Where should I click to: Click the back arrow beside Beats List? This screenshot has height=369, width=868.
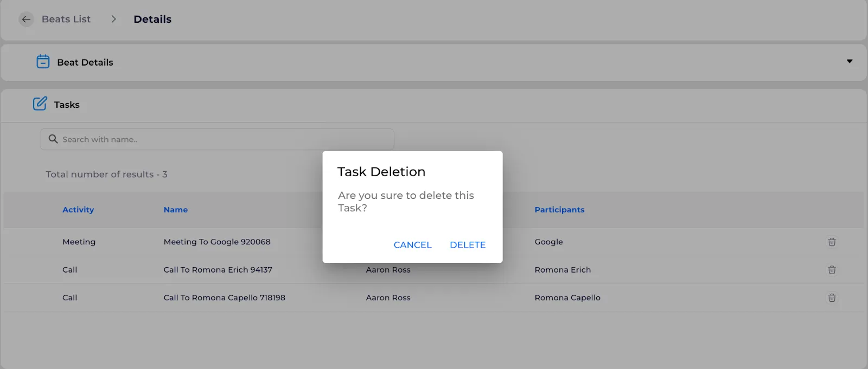click(26, 20)
